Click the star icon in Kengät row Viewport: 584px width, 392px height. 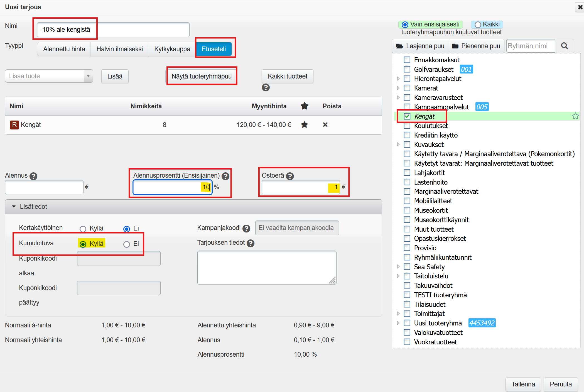coord(304,125)
